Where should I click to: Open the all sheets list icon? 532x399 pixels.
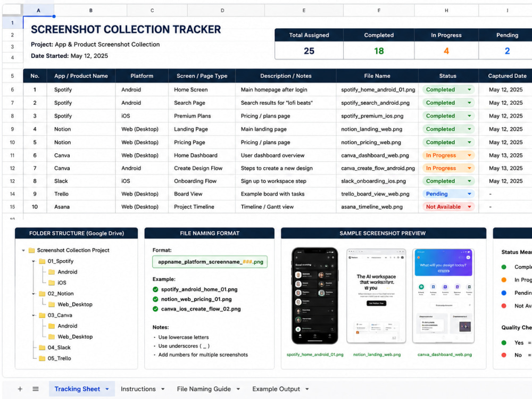[x=36, y=389]
